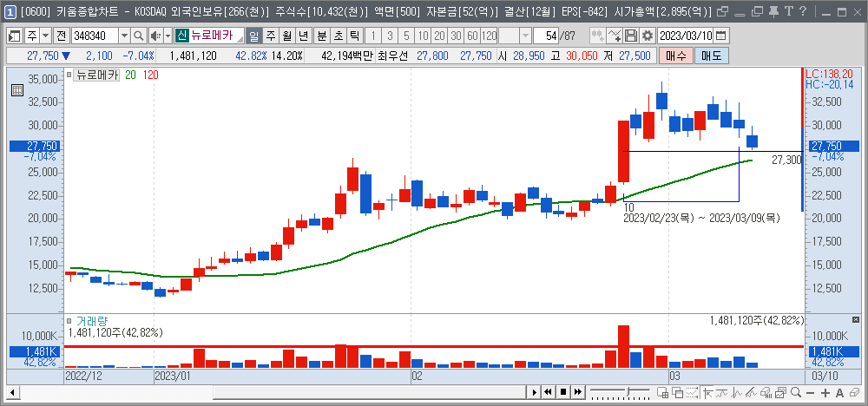Zoom in chart with plus icon

click(x=825, y=393)
